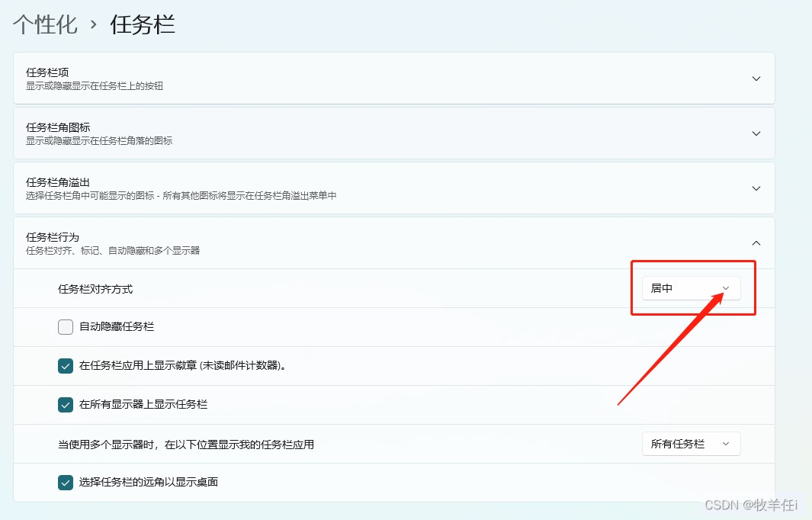Click the 显示或隐藏显示在任务栏角落的图标 description

[x=99, y=141]
